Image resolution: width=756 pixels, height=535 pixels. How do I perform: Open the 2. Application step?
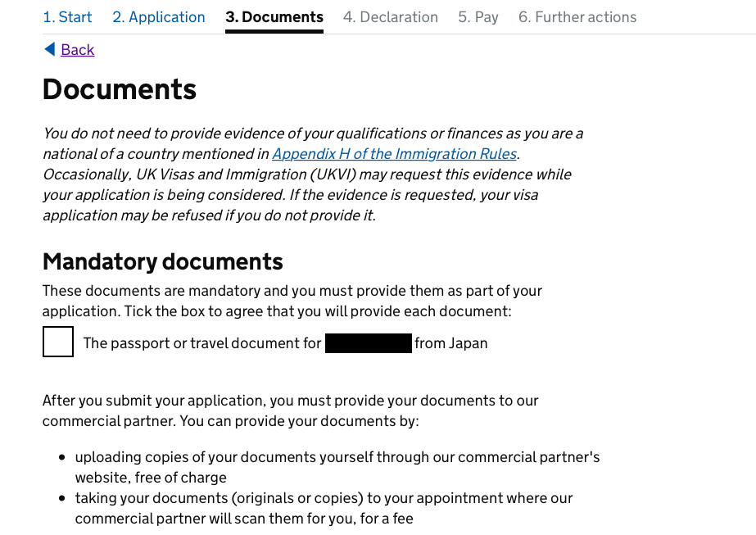pyautogui.click(x=159, y=17)
